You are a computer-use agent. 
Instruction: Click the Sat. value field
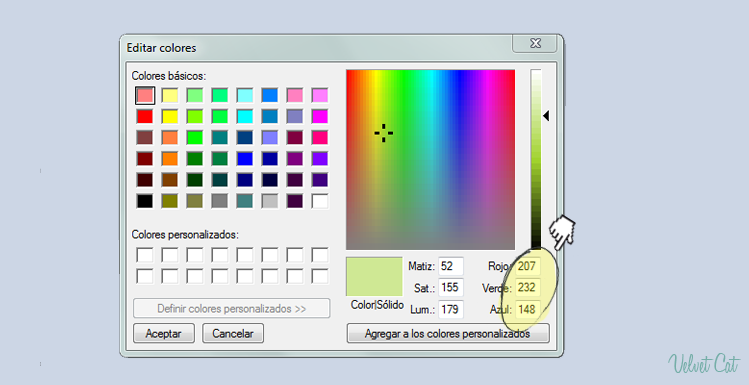click(x=451, y=288)
